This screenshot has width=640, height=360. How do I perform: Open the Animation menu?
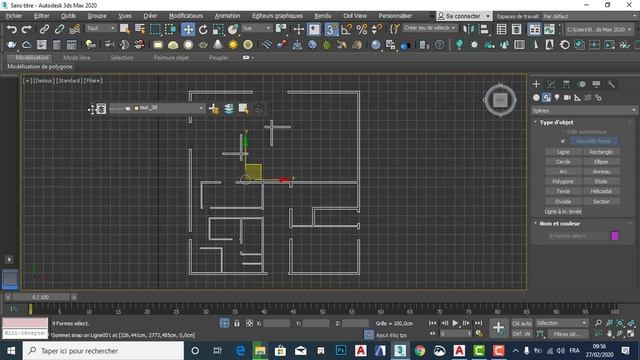(227, 16)
